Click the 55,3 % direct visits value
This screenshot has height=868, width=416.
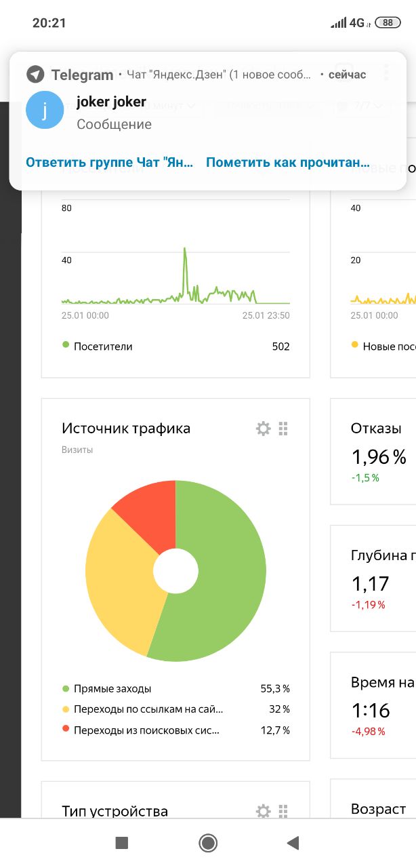click(275, 689)
